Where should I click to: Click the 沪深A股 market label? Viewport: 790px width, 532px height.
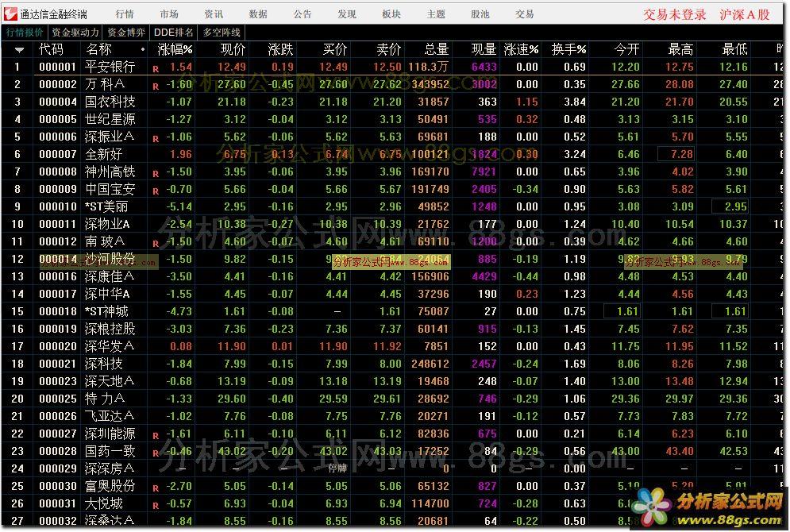744,14
